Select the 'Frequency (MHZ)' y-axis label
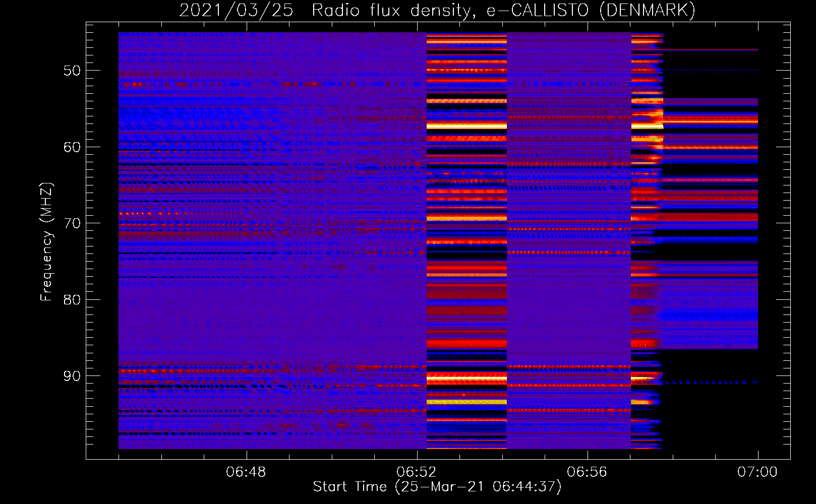Image resolution: width=816 pixels, height=504 pixels. point(46,242)
